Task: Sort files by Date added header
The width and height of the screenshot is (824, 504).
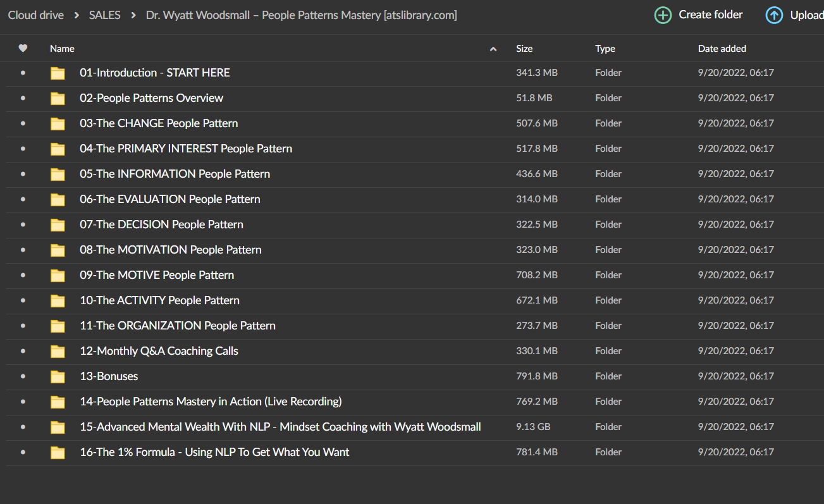Action: pos(722,49)
